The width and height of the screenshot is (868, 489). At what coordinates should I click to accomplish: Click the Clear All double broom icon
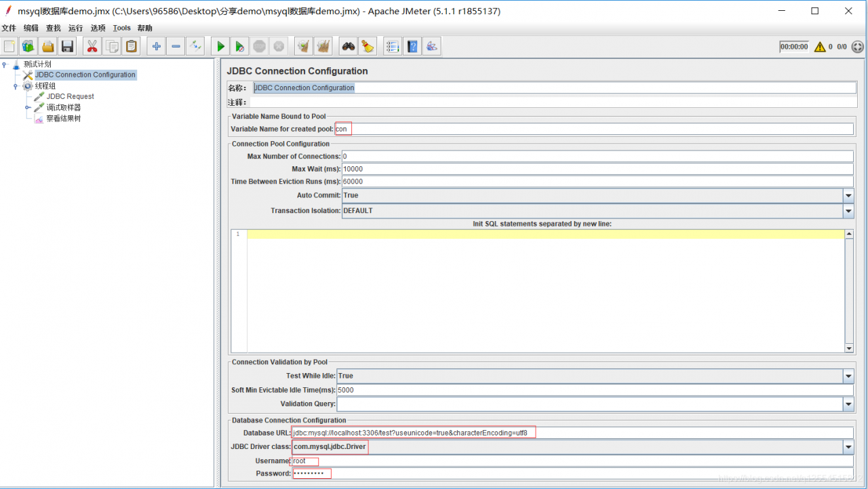pos(323,46)
